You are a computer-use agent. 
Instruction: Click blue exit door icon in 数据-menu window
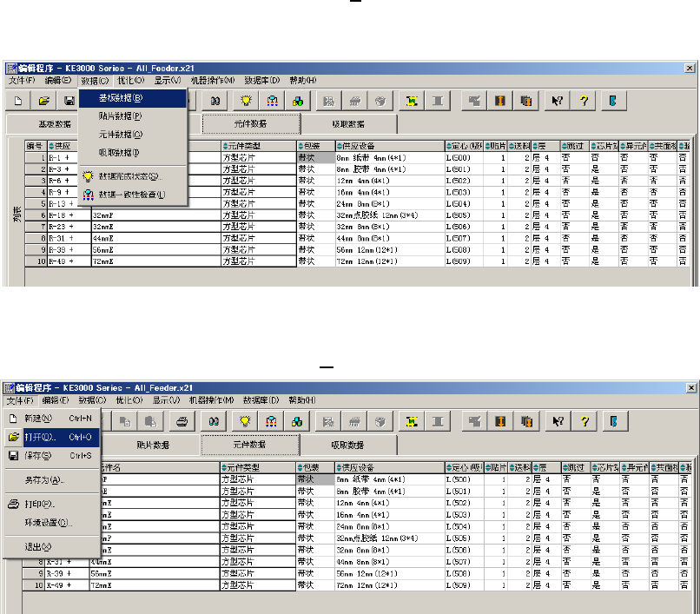click(x=614, y=101)
